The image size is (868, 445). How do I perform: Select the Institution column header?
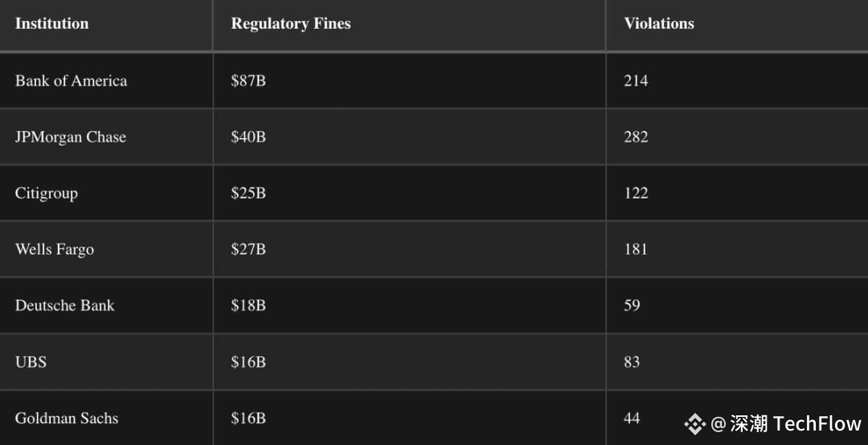[x=52, y=24]
